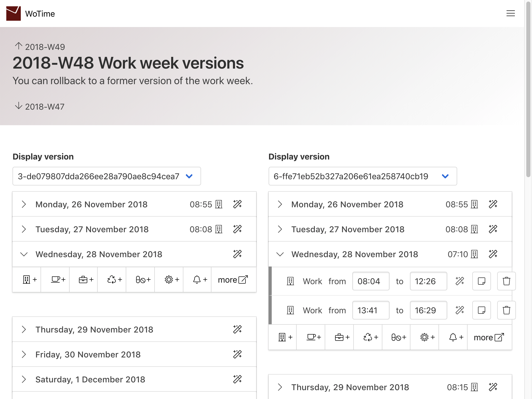Click magic wand on 08:04 work entry
This screenshot has height=399, width=532.
point(460,281)
